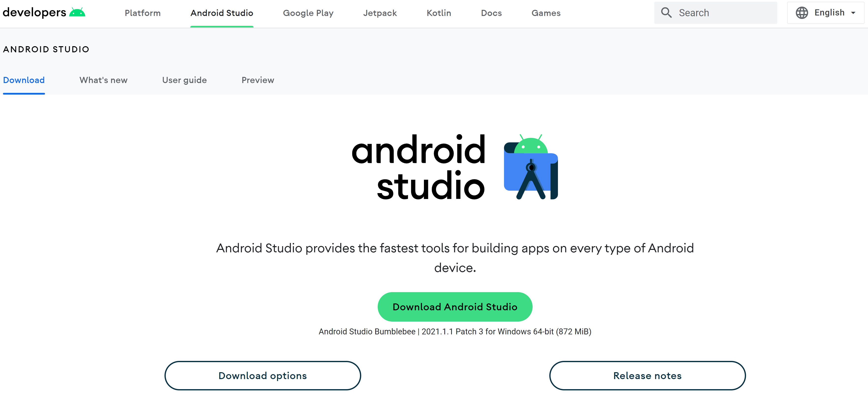Click the developers.android.com site logo
This screenshot has height=398, width=868.
44,12
